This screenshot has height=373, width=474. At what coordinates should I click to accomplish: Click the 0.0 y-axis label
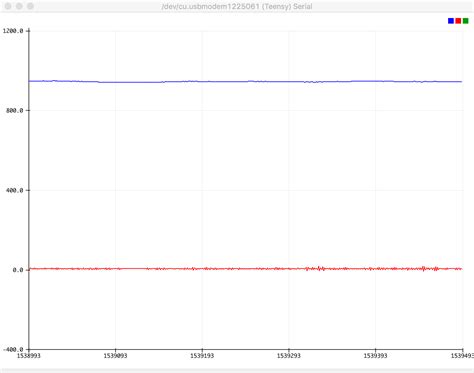[x=18, y=270]
